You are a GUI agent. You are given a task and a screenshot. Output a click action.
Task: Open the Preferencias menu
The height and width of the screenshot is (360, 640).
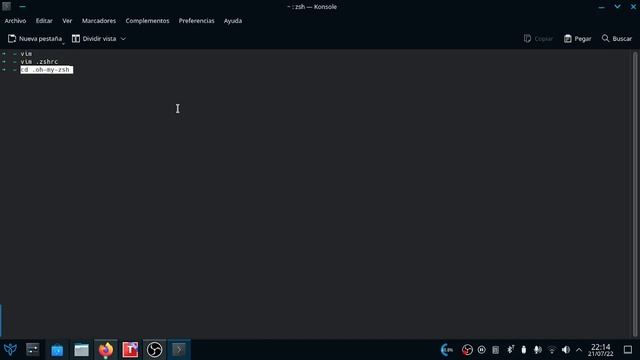196,21
